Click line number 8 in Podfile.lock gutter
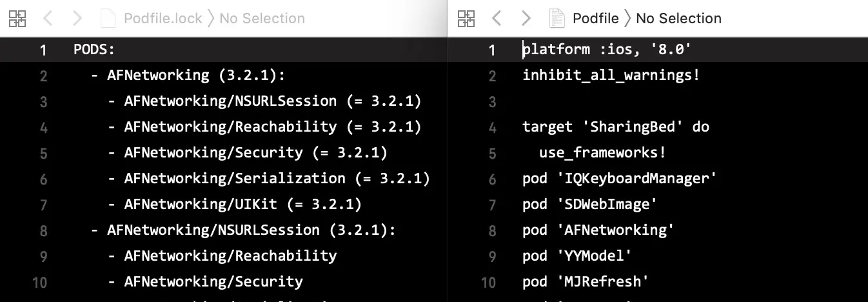The width and height of the screenshot is (868, 302). [x=43, y=230]
